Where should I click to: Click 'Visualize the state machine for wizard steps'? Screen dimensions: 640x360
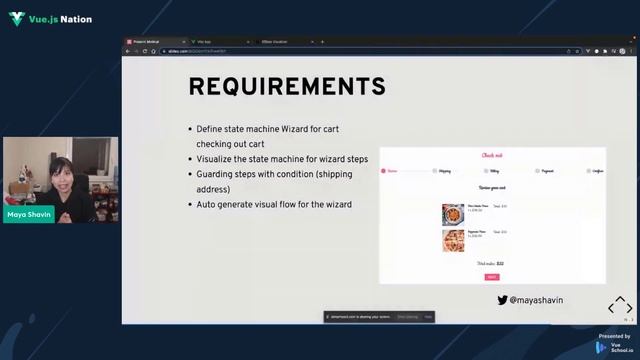click(x=282, y=159)
